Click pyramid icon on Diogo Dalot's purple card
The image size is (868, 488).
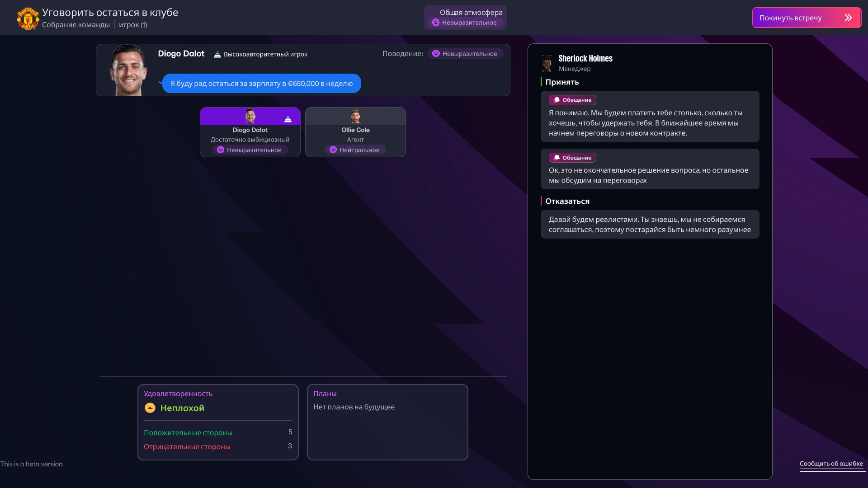(288, 119)
